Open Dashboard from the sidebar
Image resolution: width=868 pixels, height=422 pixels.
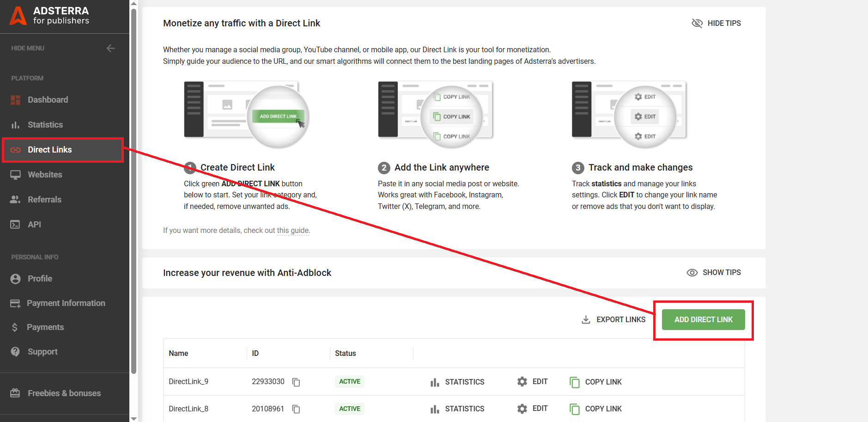click(48, 100)
